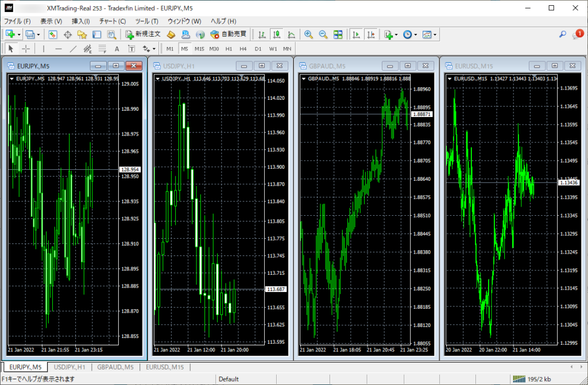Draw a trendline with the diagonal line tool
Viewport: 588px width, 385px height.
pos(73,49)
